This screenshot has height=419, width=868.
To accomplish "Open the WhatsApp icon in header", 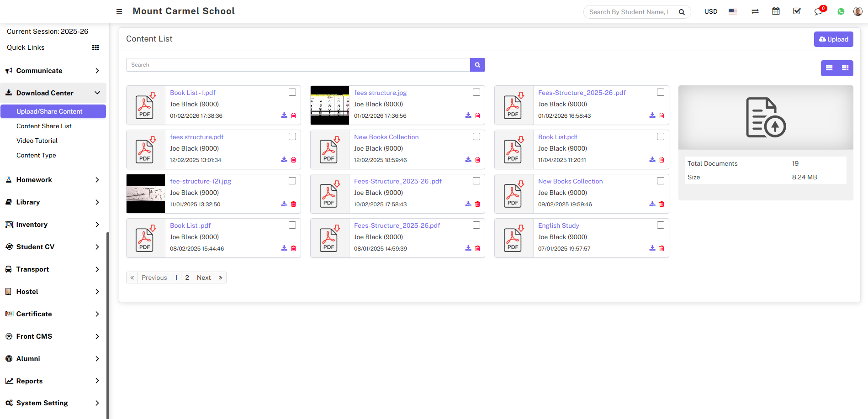I will (x=841, y=11).
